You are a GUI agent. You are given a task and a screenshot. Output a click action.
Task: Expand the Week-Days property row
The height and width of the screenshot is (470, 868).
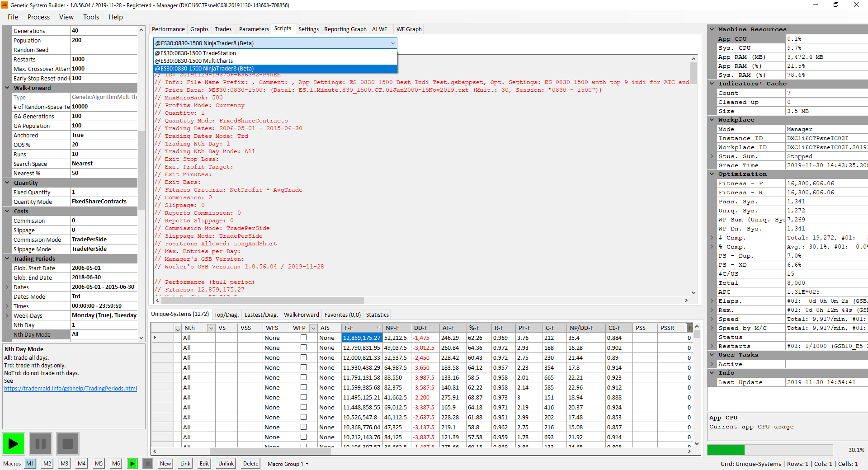pyautogui.click(x=7, y=315)
